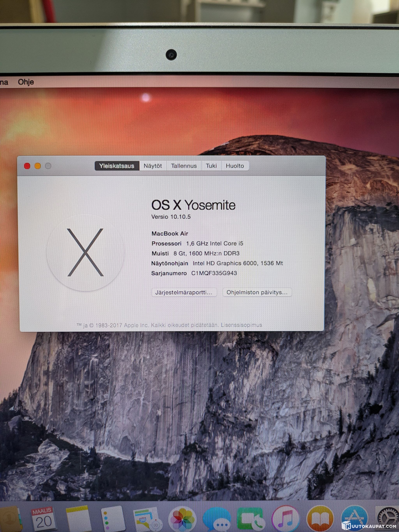Open the Tuki tab
Image resolution: width=399 pixels, height=532 pixels.
pos(211,166)
